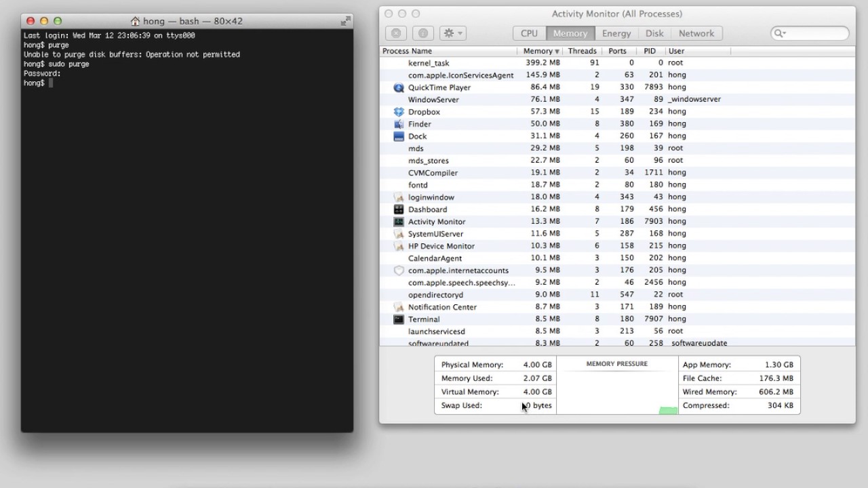
Task: Select the com.apple.speech.speechsy... row
Action: coord(617,283)
